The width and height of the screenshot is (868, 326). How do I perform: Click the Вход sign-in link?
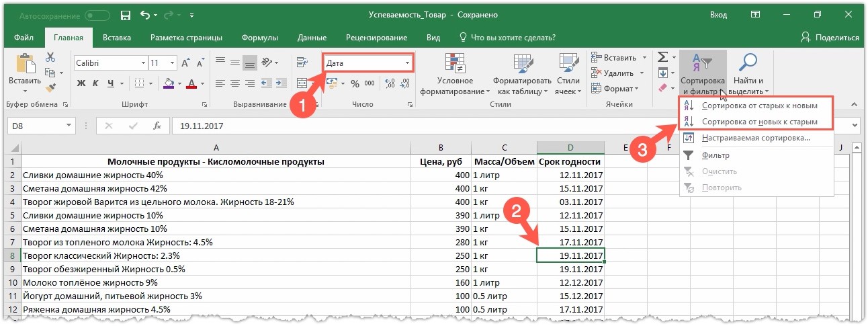[x=718, y=15]
